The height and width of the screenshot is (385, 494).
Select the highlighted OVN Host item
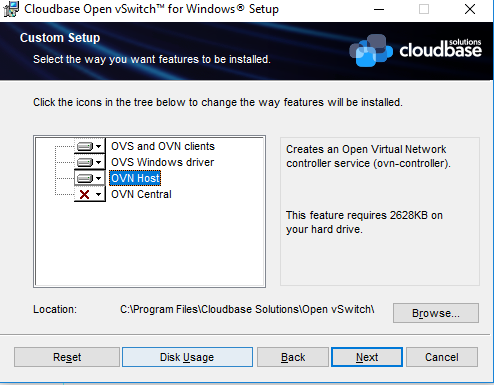coord(135,178)
